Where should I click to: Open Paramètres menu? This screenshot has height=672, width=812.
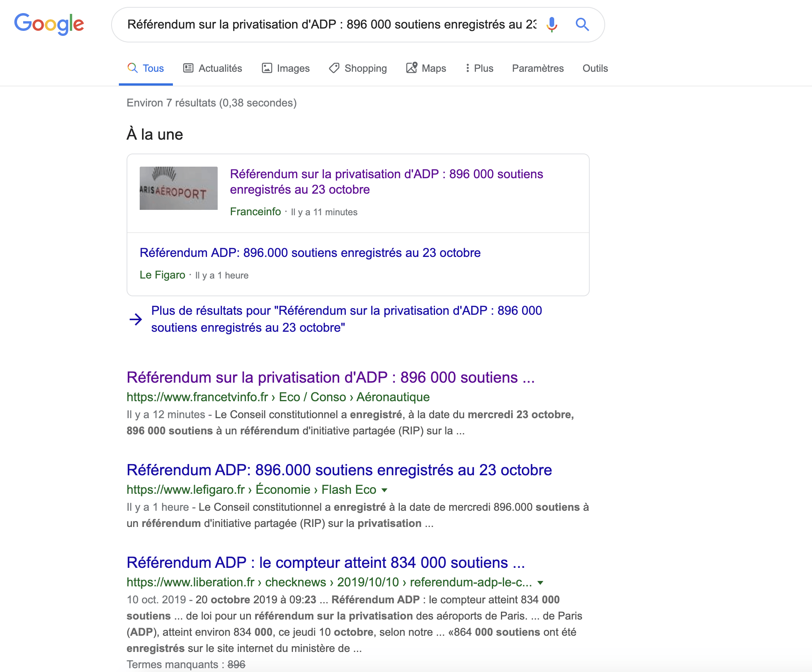click(x=538, y=68)
